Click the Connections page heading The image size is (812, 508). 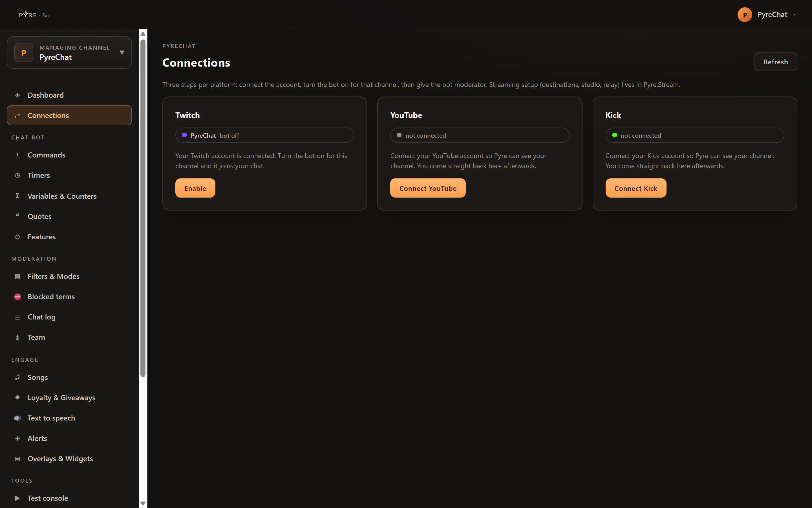(x=196, y=63)
